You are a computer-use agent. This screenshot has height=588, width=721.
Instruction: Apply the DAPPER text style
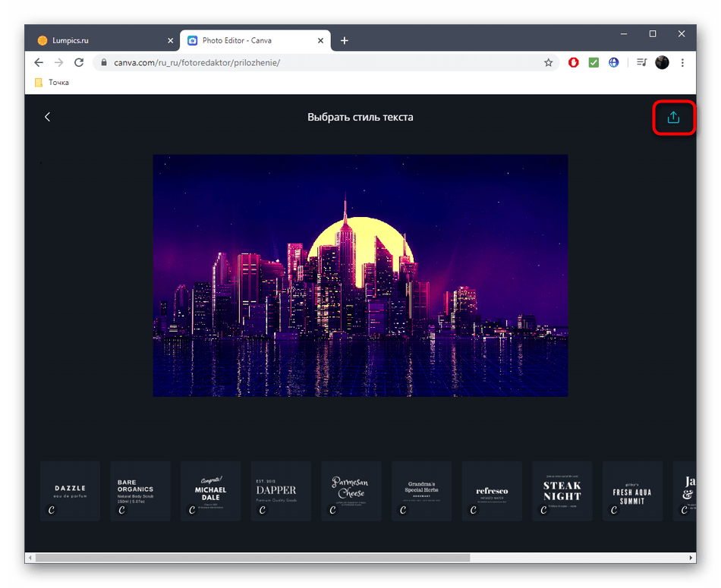[281, 491]
